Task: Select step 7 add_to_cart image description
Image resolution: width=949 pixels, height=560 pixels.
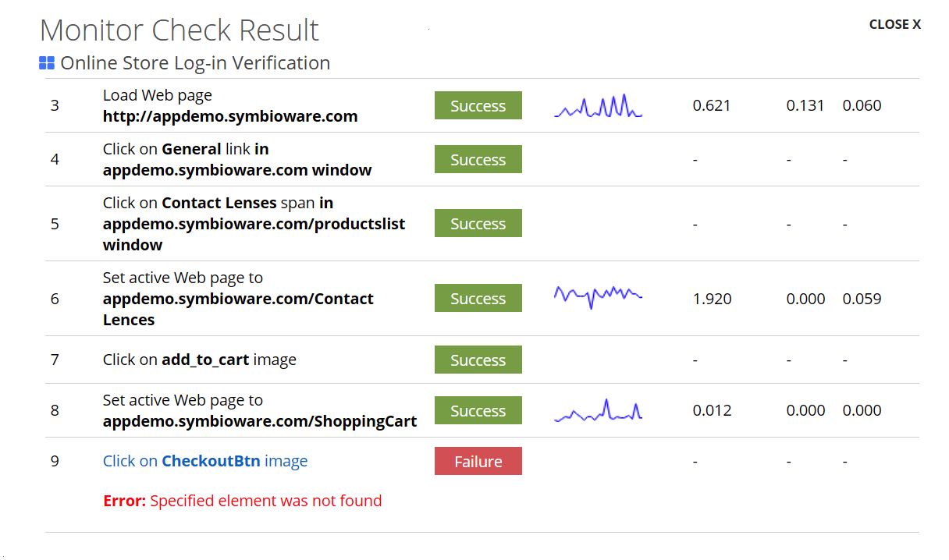Action: click(199, 360)
